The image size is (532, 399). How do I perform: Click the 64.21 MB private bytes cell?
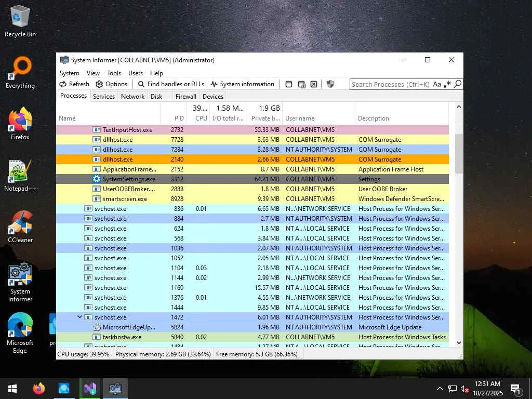(267, 179)
